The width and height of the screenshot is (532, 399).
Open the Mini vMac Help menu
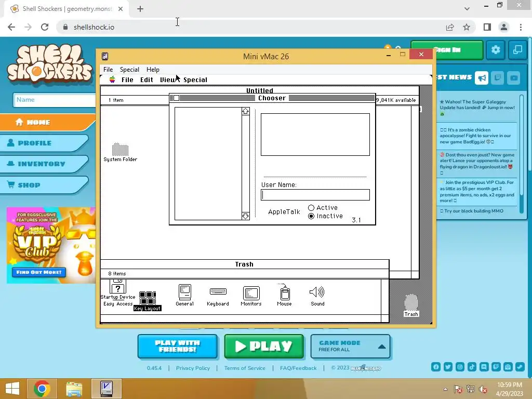click(x=153, y=70)
